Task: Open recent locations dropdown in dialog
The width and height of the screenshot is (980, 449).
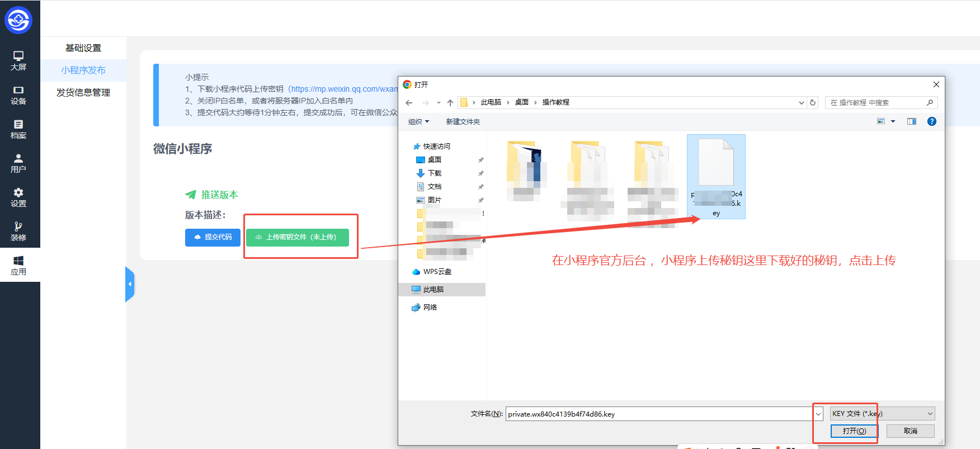Action: pos(439,103)
